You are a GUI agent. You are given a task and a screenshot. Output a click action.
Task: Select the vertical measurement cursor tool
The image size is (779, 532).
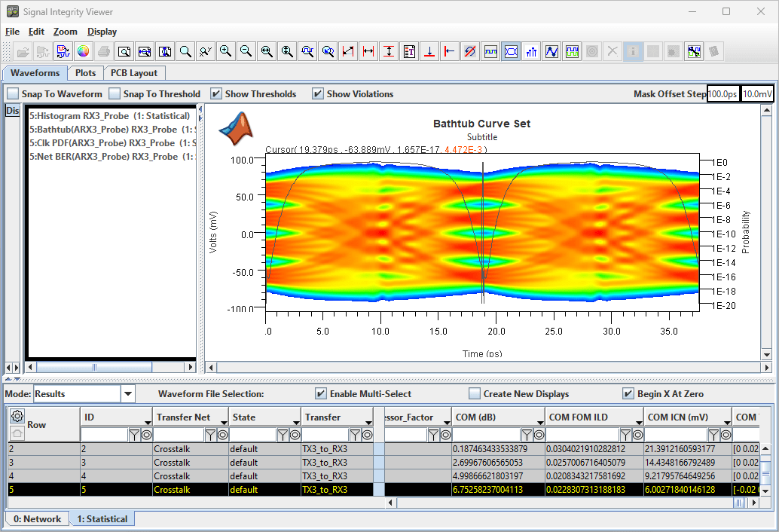389,51
